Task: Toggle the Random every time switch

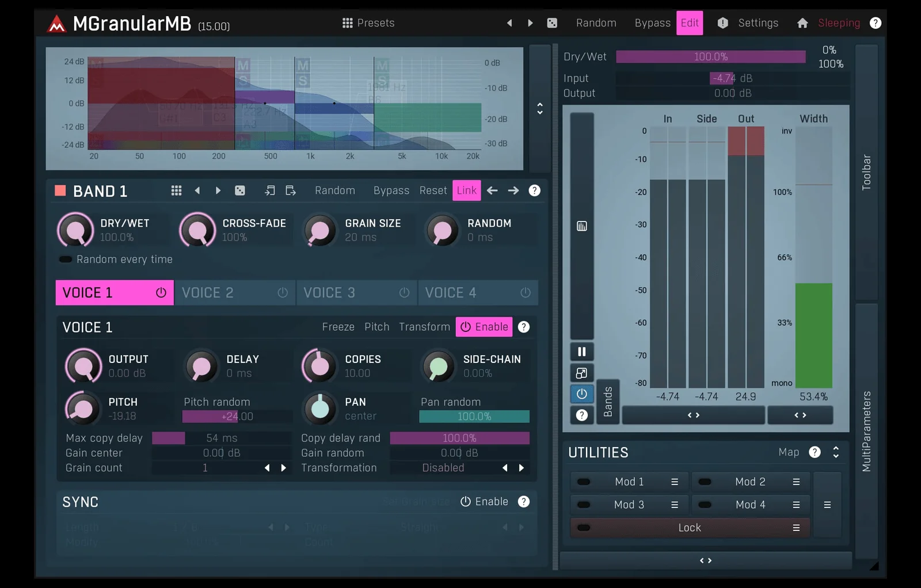Action: [x=66, y=259]
